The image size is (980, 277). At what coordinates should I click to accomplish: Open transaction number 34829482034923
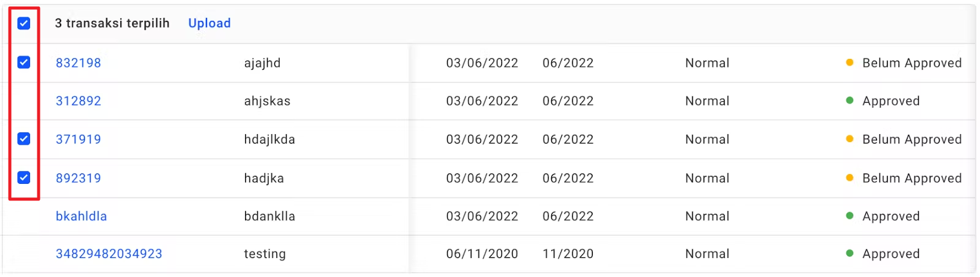pyautogui.click(x=109, y=254)
